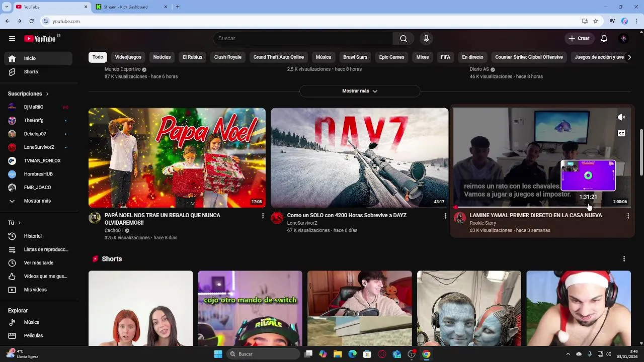Open the 'cojo otro mando de switch' Short

(x=250, y=309)
